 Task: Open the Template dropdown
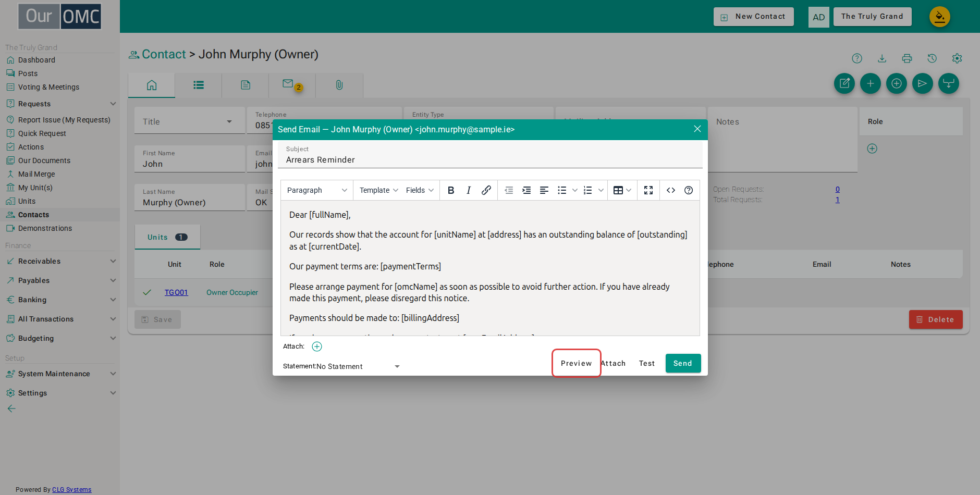[379, 190]
